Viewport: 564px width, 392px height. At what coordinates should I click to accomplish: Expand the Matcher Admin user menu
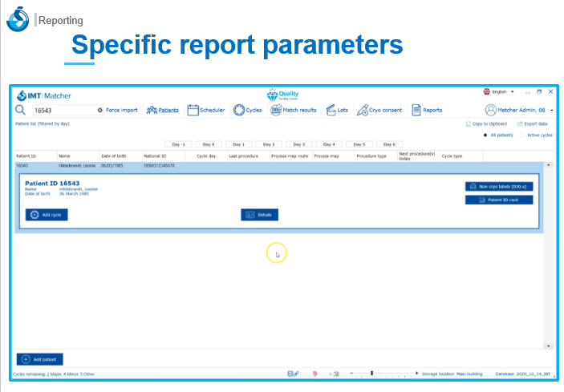[x=519, y=110]
